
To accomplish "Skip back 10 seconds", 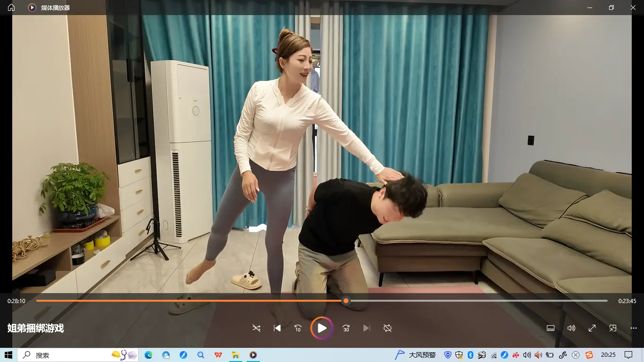I will (298, 328).
